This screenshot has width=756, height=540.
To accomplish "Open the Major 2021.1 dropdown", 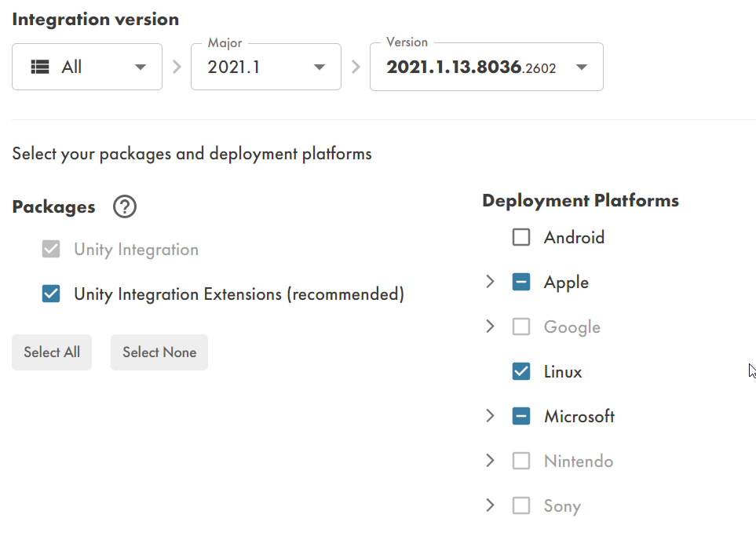I will coord(265,67).
